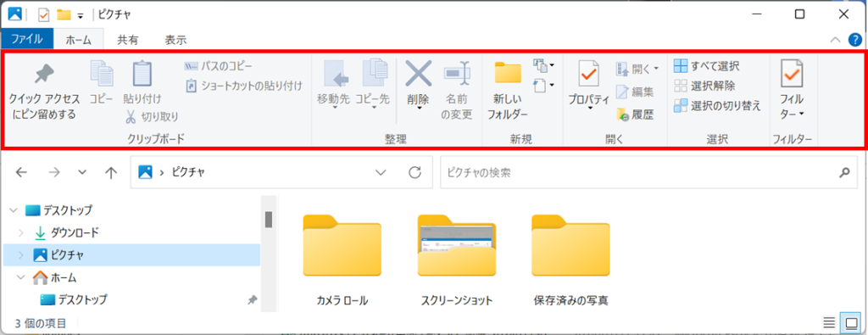The image size is (868, 335).
Task: Click 選択解除 select none
Action: [704, 86]
